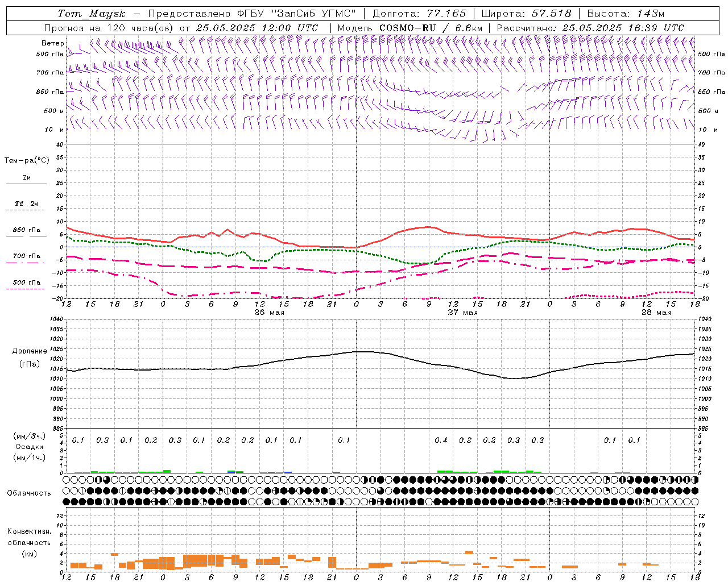728x582 pixels.
Task: Click the red line sample under '2м' legend
Action: coord(26,184)
